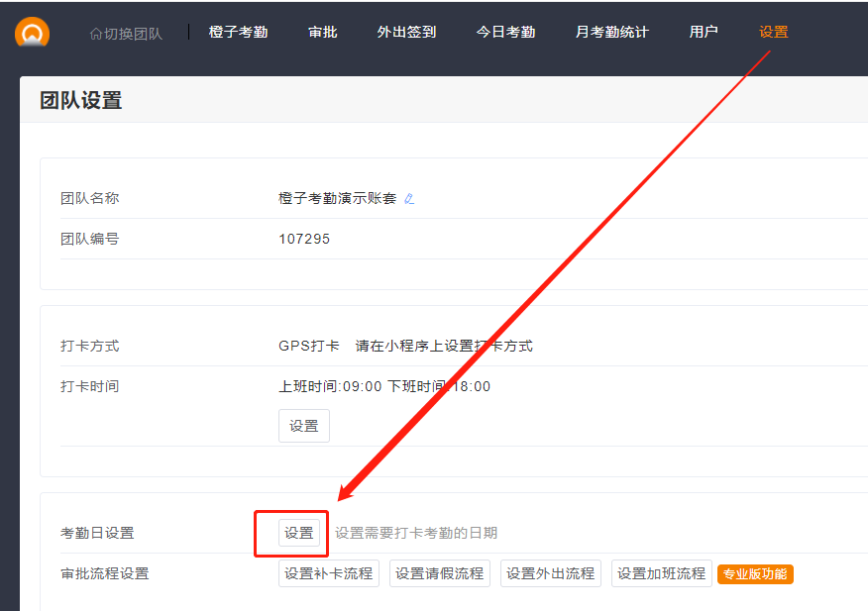Click the 团队设置 page heading
868x611 pixels.
(x=81, y=100)
